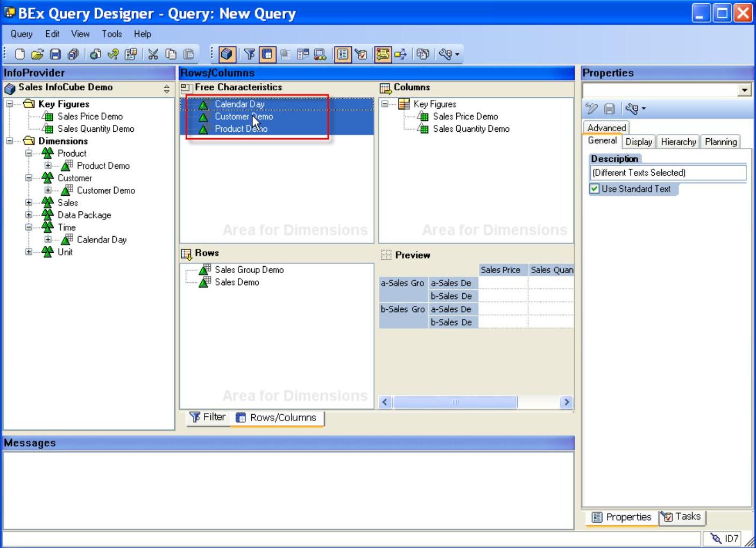
Task: Click the Cut scissors icon in the toolbar
Action: (153, 54)
